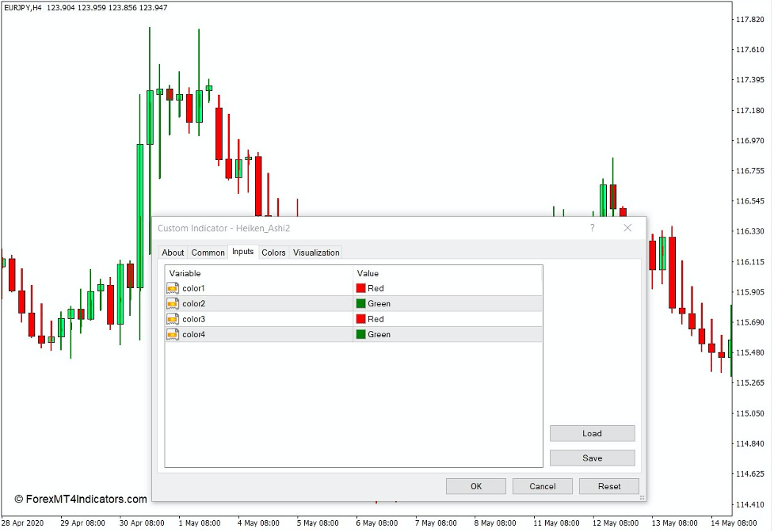
Task: Click the color3 variable icon
Action: click(x=174, y=319)
